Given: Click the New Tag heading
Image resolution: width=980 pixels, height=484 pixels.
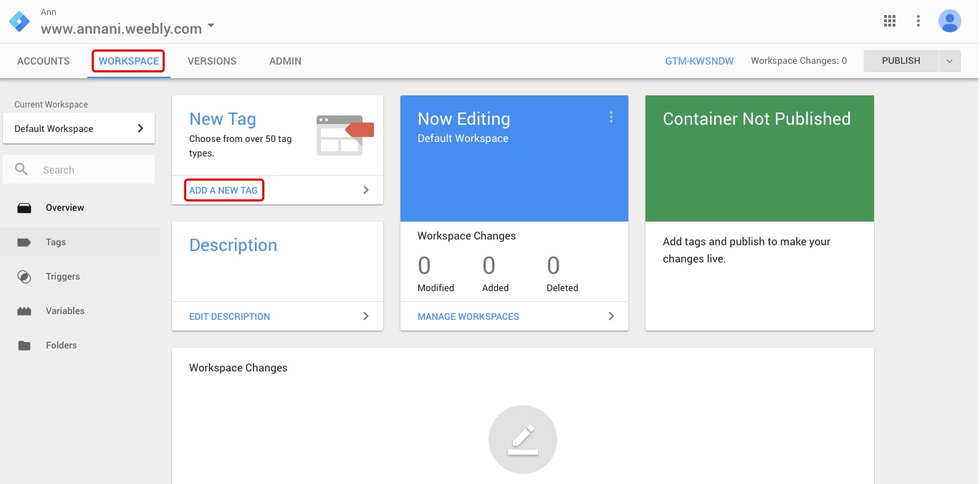Looking at the screenshot, I should (x=223, y=119).
